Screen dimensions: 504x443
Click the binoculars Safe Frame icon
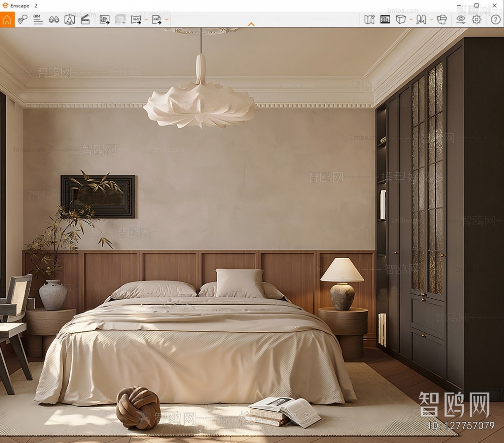pyautogui.click(x=54, y=20)
